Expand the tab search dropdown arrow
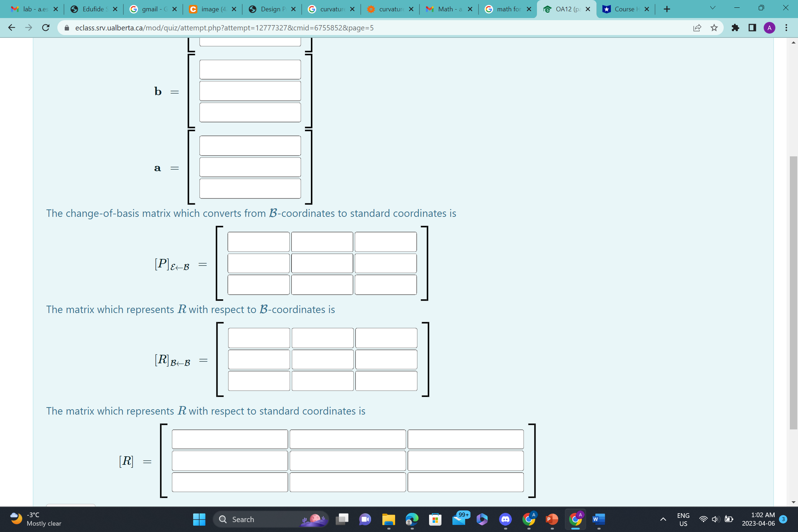 click(712, 8)
